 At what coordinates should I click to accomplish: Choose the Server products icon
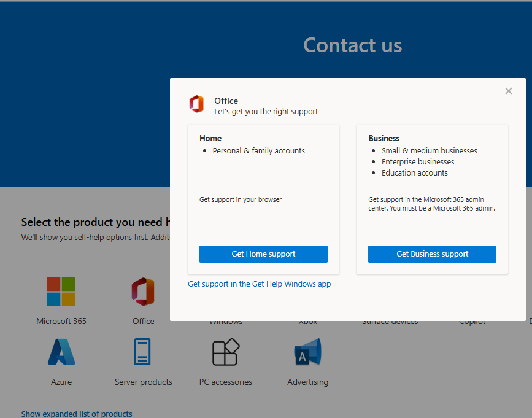[x=142, y=352]
